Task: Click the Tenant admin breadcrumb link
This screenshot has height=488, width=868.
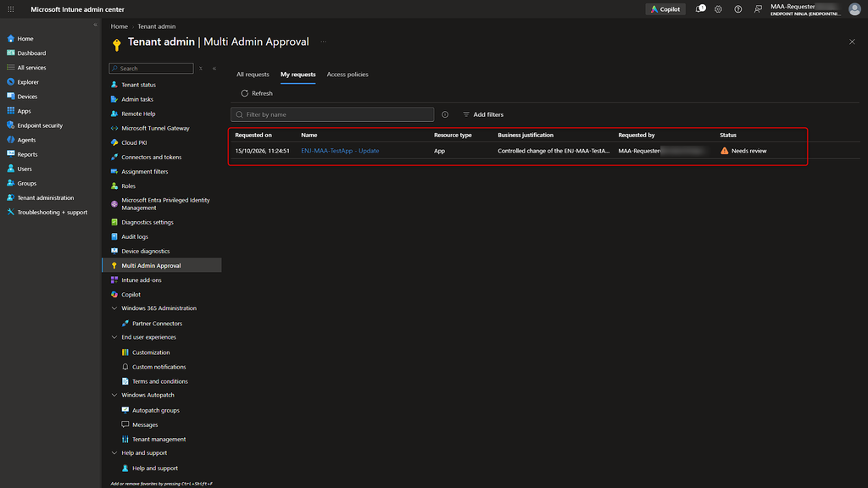Action: point(156,26)
